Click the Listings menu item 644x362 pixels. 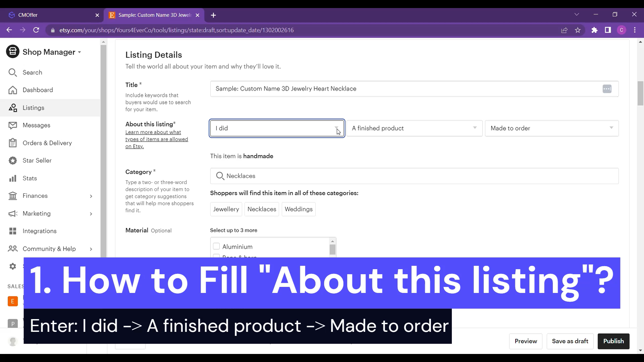[x=33, y=108]
